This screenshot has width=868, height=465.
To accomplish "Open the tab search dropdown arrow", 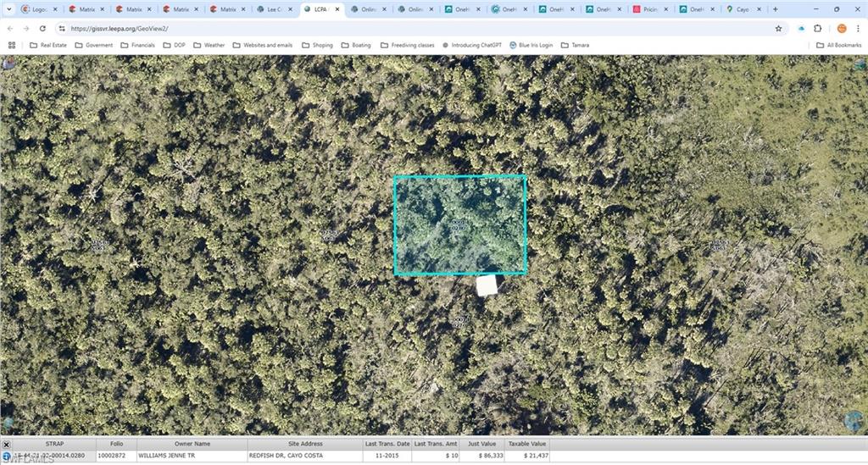I will point(8,9).
